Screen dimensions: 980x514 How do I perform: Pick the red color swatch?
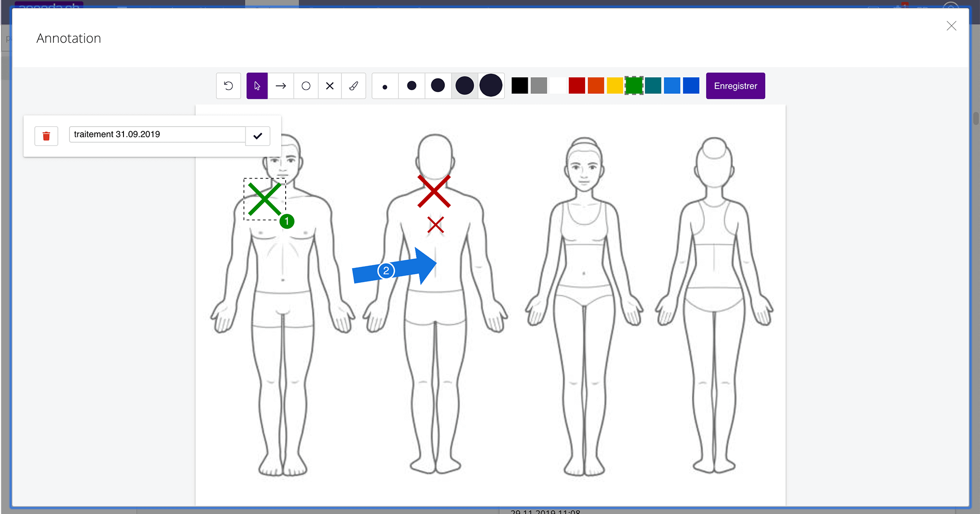577,86
